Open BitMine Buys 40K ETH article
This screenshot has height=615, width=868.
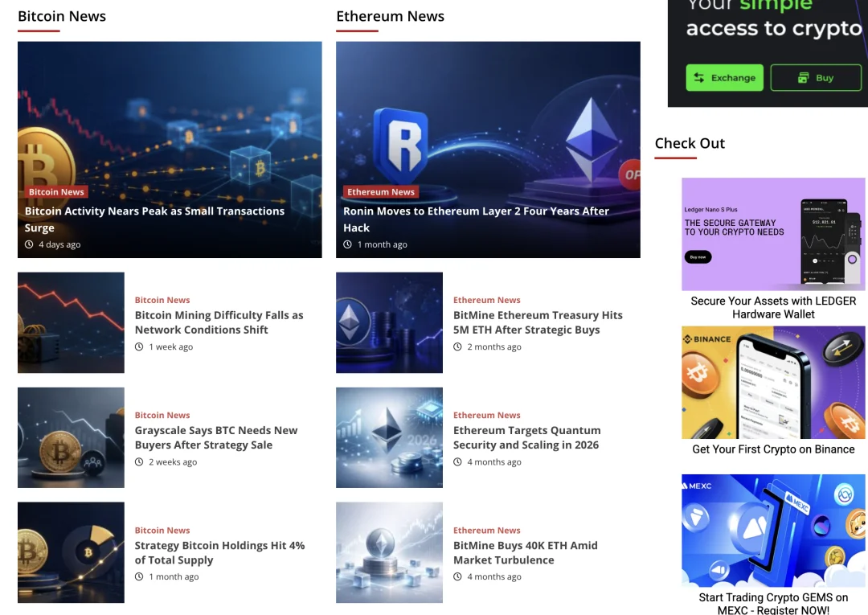click(526, 552)
